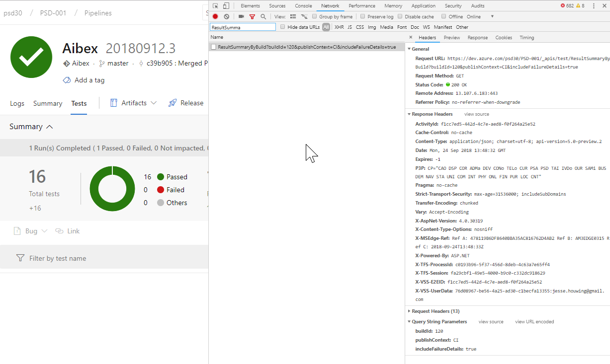This screenshot has width=610, height=364.
Task: Enable Group by frame checkbox
Action: [315, 16]
